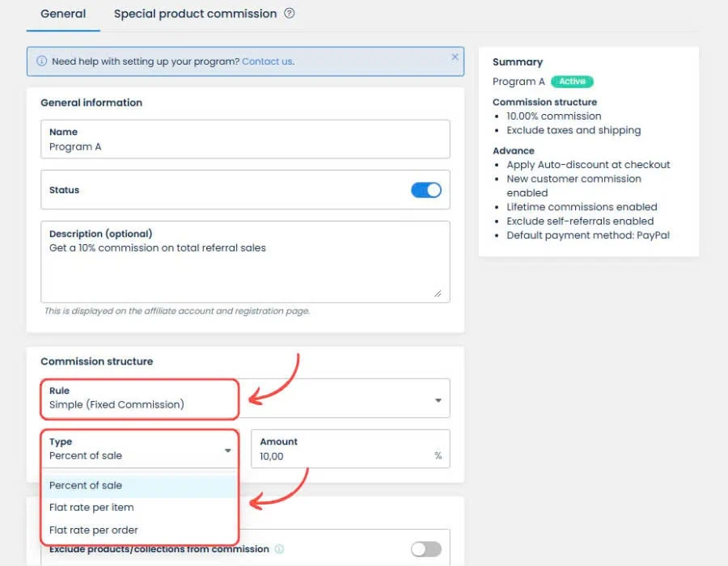The width and height of the screenshot is (728, 566).
Task: Click info icon next to Exclude products/collections
Action: (279, 549)
